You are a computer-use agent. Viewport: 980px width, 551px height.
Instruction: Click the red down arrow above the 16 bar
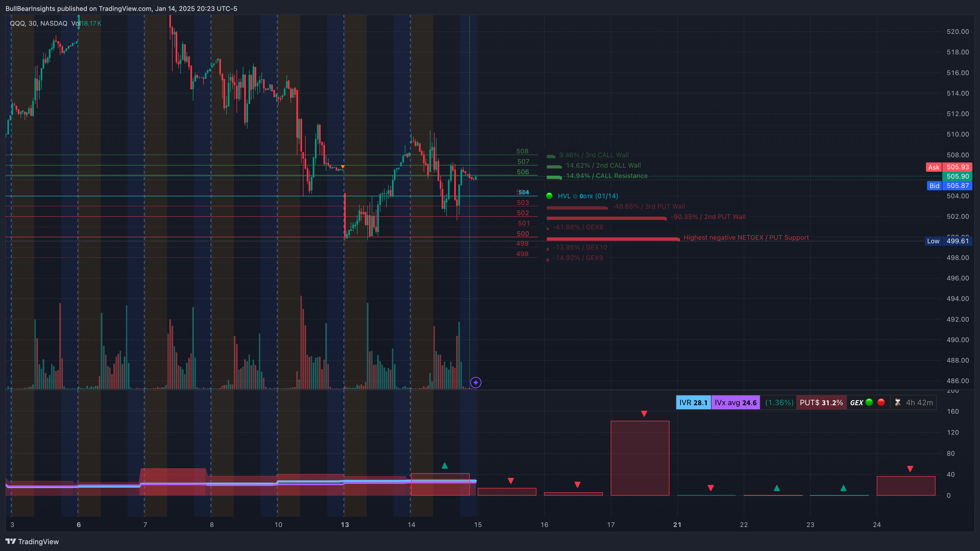click(577, 484)
